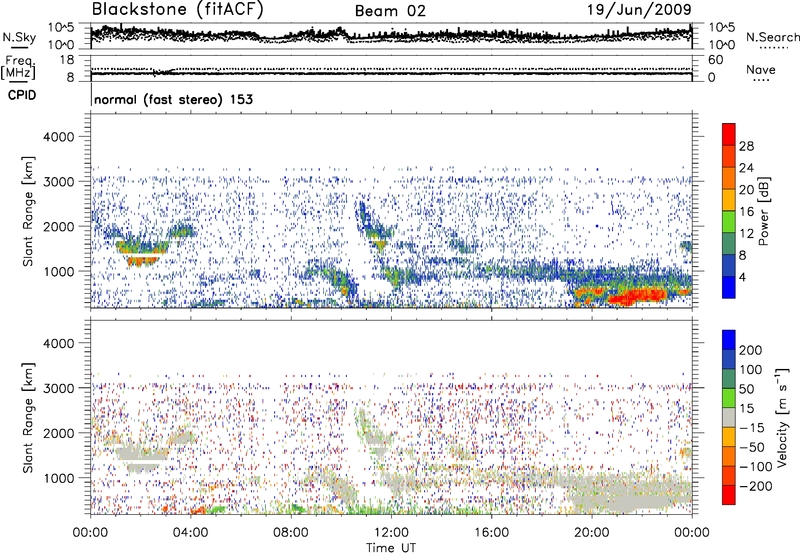Click the date '19/Jun/2009'
Image resolution: width=800 pixels, height=554 pixels.
(x=639, y=10)
